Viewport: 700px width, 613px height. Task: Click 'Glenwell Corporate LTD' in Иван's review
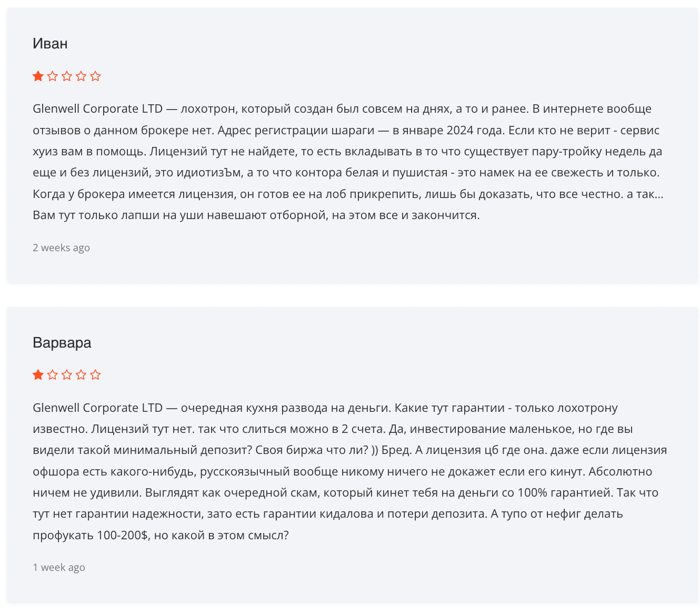(98, 109)
